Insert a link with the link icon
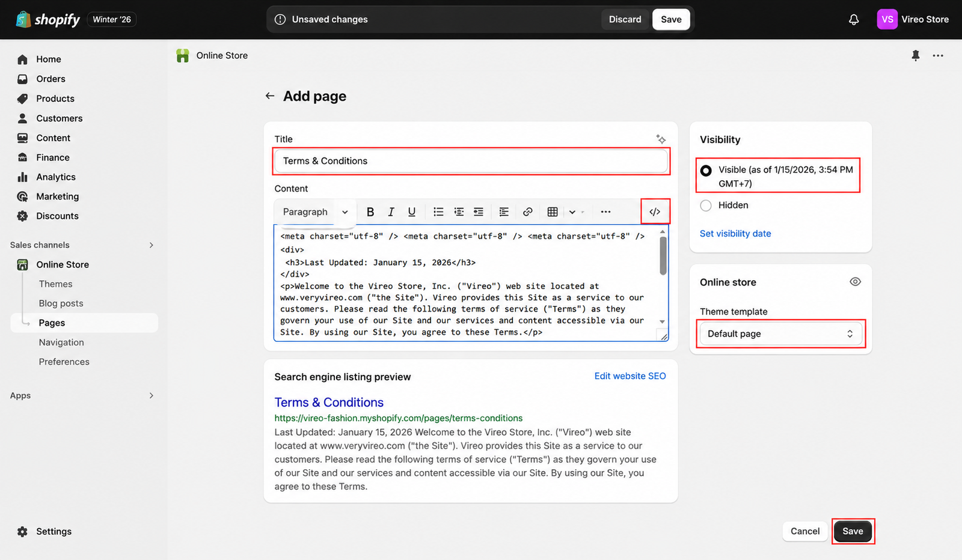Screen dimensions: 962x560 click(x=527, y=212)
